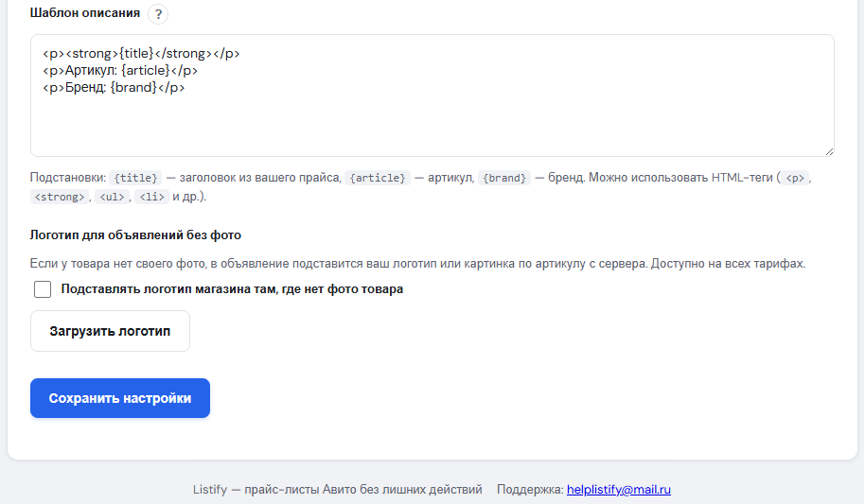Click the help question mark icon
The image size is (865, 504).
click(158, 14)
